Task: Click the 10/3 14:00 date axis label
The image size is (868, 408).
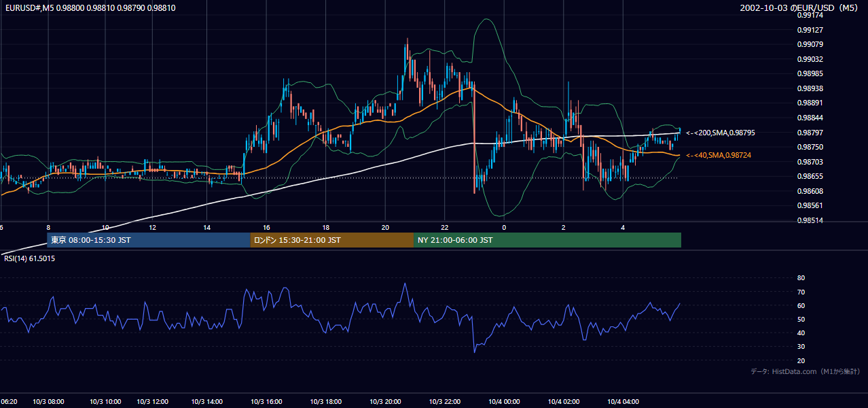Action: [207, 402]
